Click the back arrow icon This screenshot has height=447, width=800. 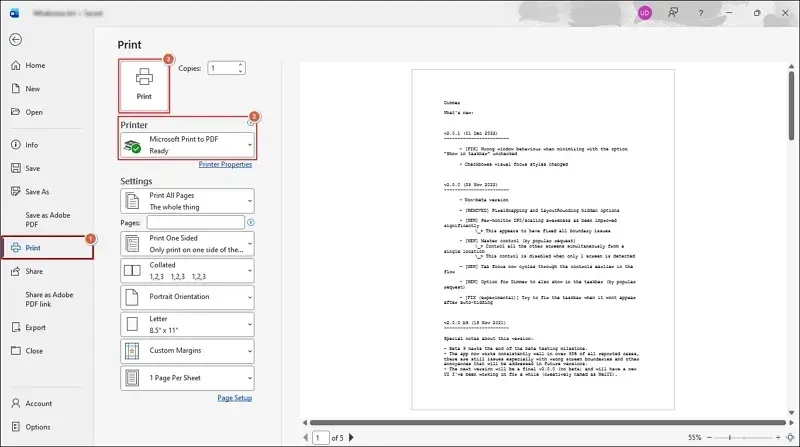click(x=15, y=39)
